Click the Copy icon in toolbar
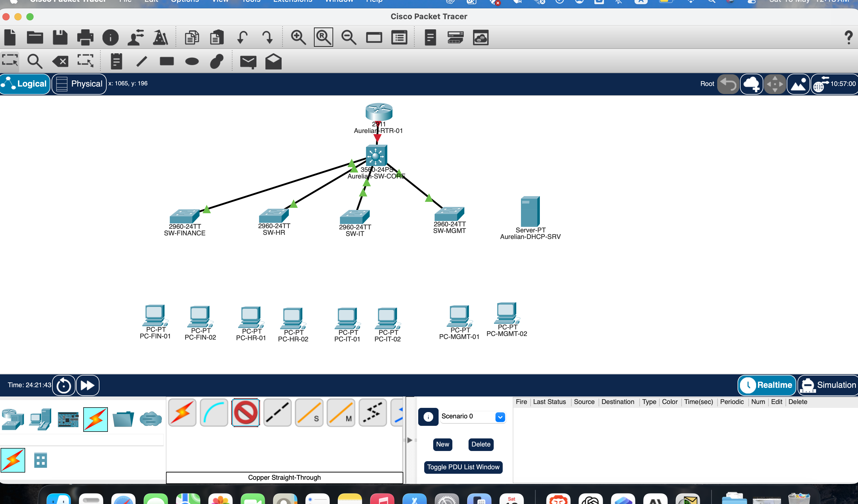 tap(192, 37)
